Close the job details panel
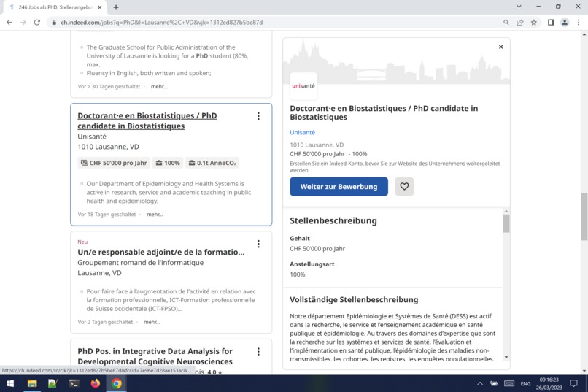Image resolution: width=588 pixels, height=392 pixels. tap(500, 47)
